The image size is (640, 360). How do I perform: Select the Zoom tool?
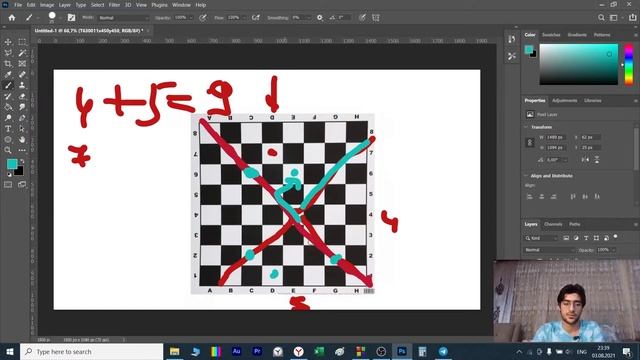[x=8, y=150]
